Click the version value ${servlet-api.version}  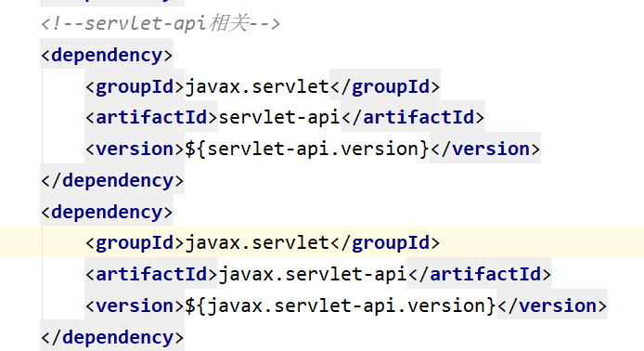(x=307, y=149)
